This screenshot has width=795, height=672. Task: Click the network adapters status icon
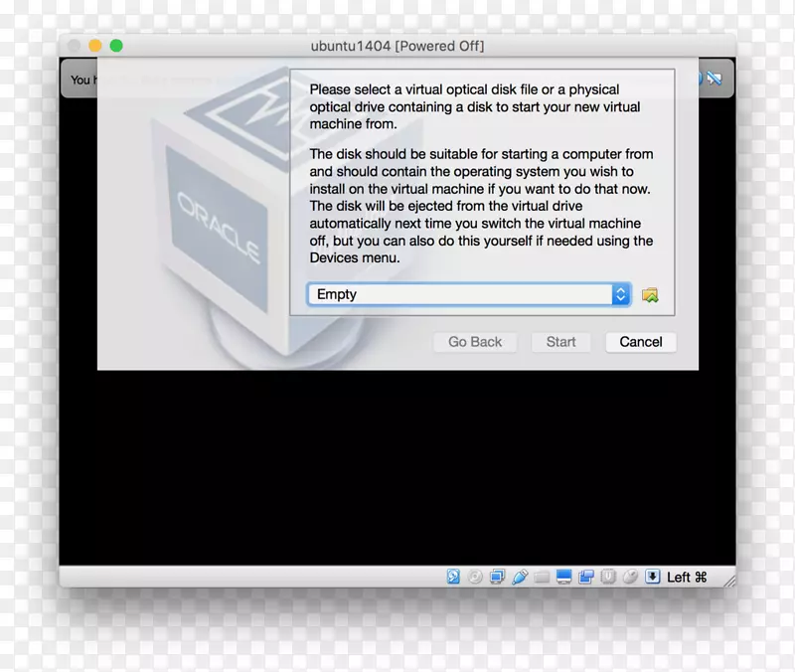tap(498, 576)
